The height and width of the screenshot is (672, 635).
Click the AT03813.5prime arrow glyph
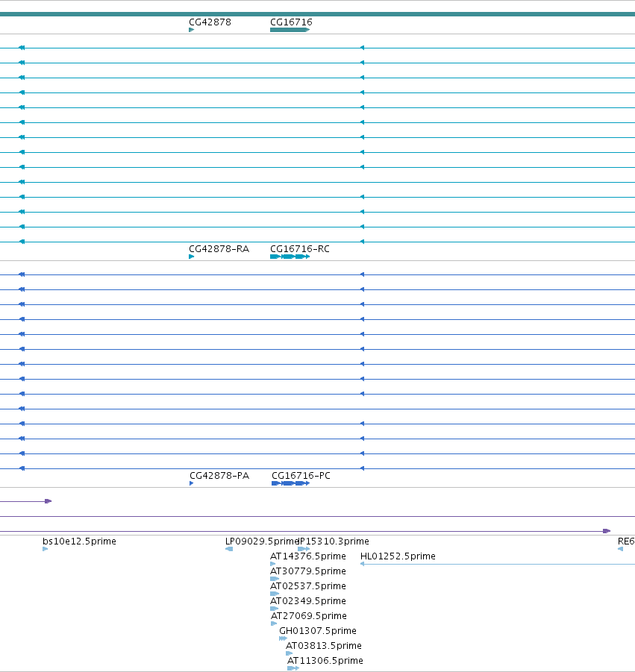point(290,653)
